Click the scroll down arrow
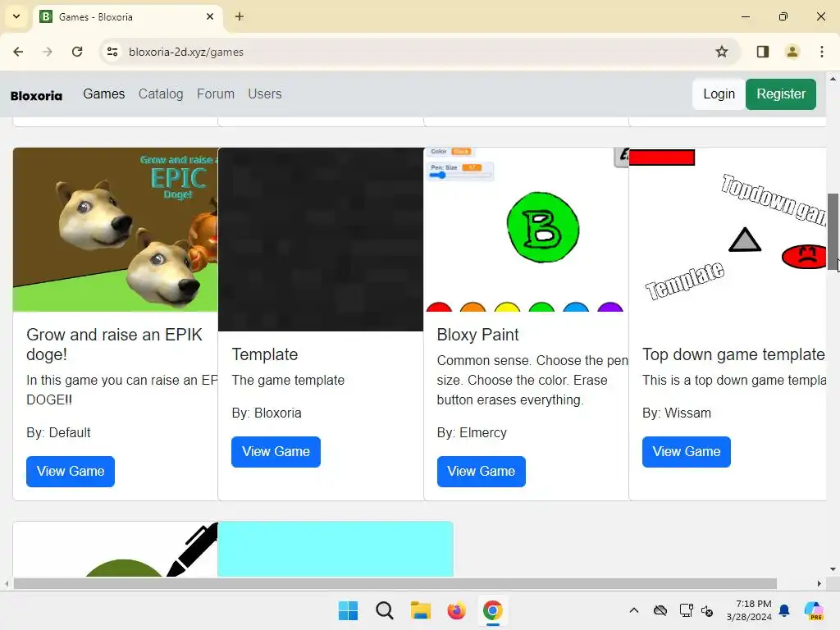 click(833, 569)
